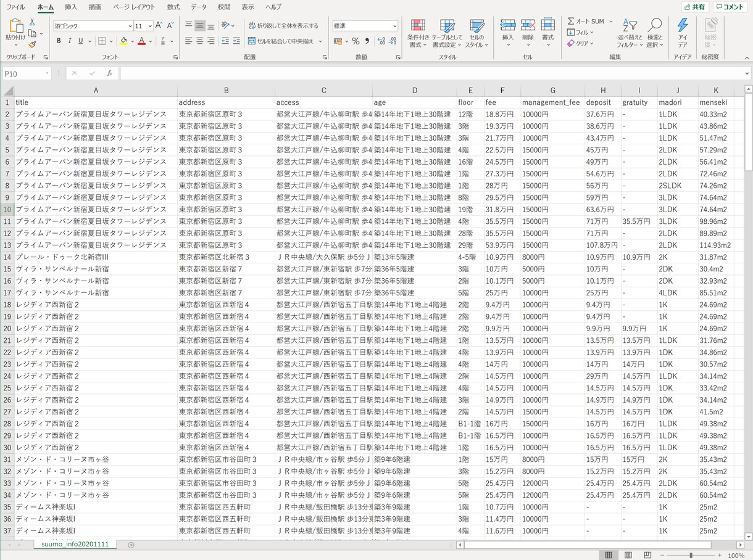Increase indent in the alignment group
The height and width of the screenshot is (560, 753).
236,41
